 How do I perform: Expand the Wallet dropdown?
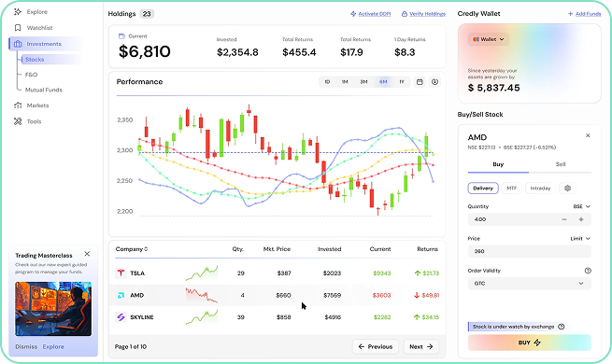(489, 39)
